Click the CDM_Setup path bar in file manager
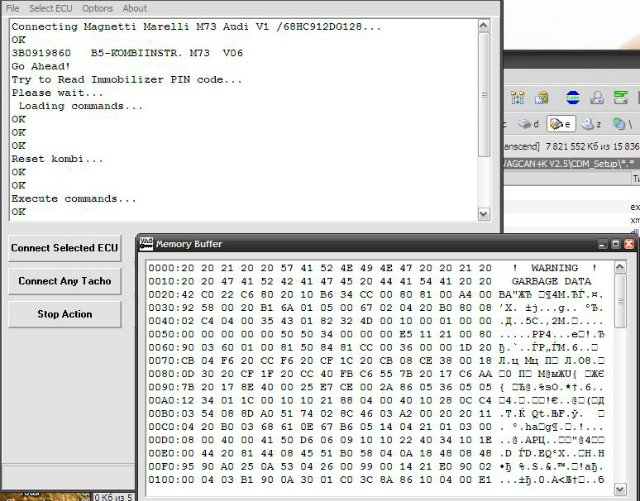This screenshot has width=640, height=501. tap(571, 164)
